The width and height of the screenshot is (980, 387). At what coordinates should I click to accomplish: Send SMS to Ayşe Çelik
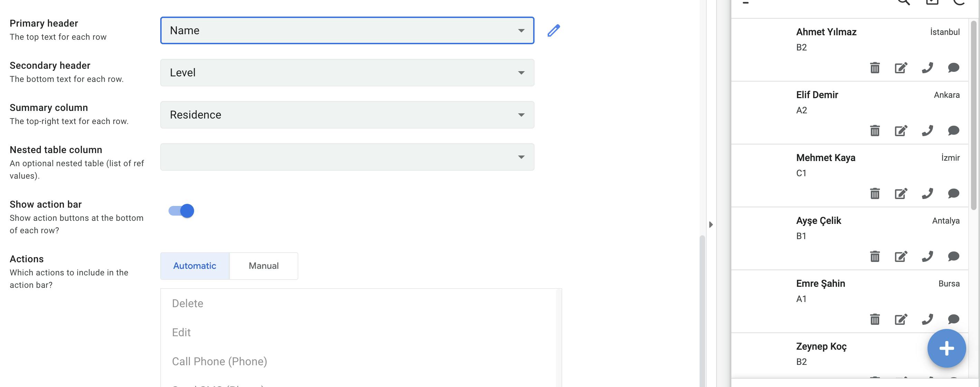point(953,256)
